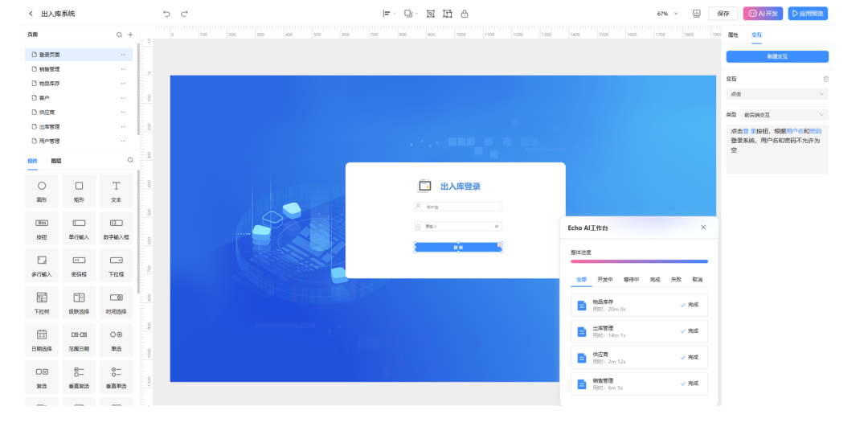This screenshot has height=435, width=868.
Task: Filter Echo AI tasks by 开发中
Action: pyautogui.click(x=604, y=279)
